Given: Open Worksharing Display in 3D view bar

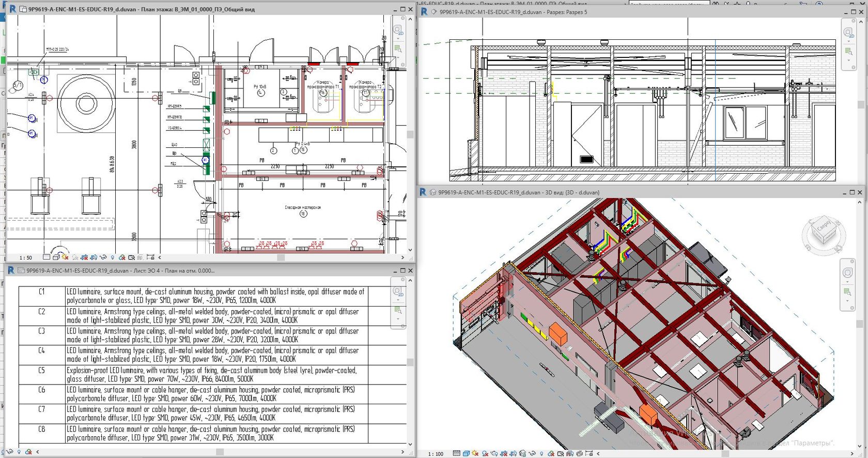Looking at the screenshot, I should 551,453.
